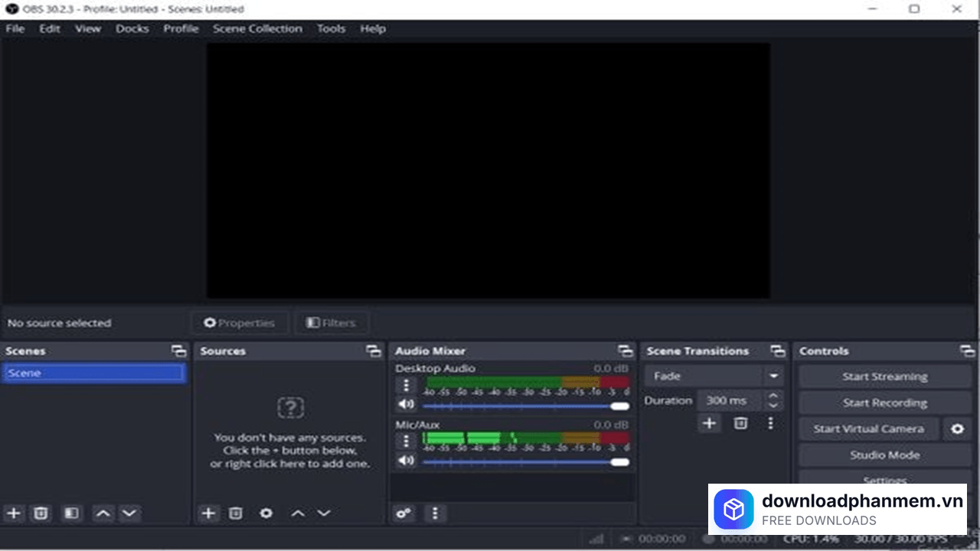Open the Scene Collection menu
The height and width of the screenshot is (551, 980).
click(x=257, y=28)
